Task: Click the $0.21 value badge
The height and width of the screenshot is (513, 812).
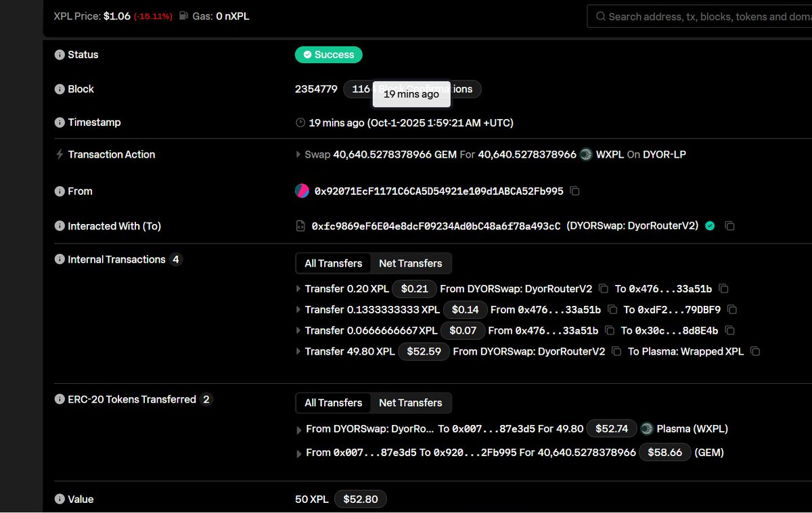Action: click(415, 288)
